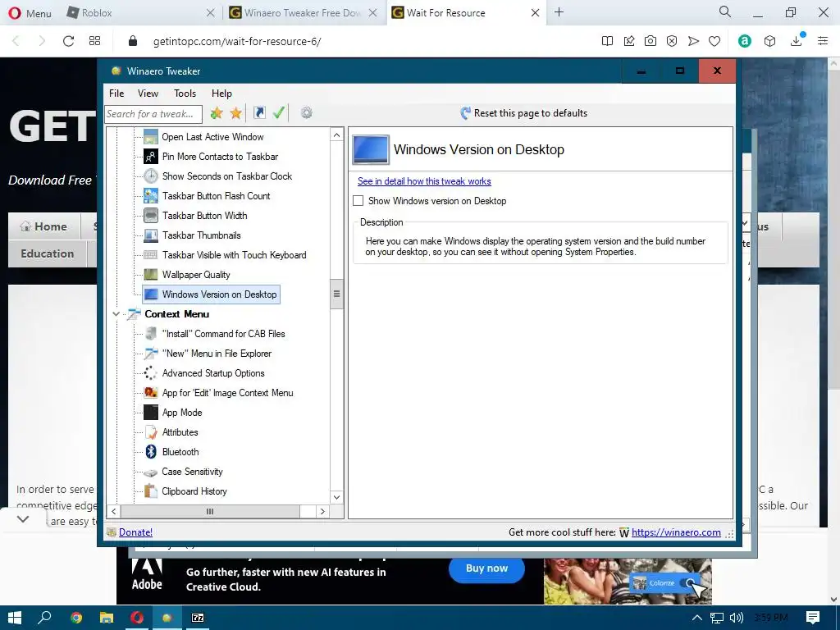Collapse the Context Menu tree section
This screenshot has width=840, height=630.
pyautogui.click(x=116, y=314)
